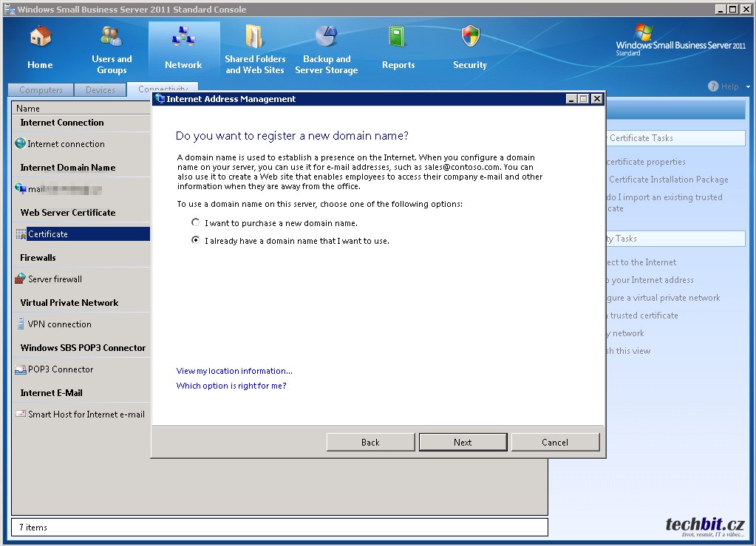
Task: Click the Next button
Action: pos(463,442)
